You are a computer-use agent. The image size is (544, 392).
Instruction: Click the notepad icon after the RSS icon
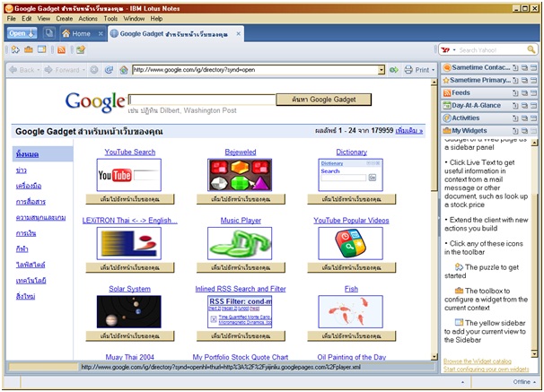(81, 50)
